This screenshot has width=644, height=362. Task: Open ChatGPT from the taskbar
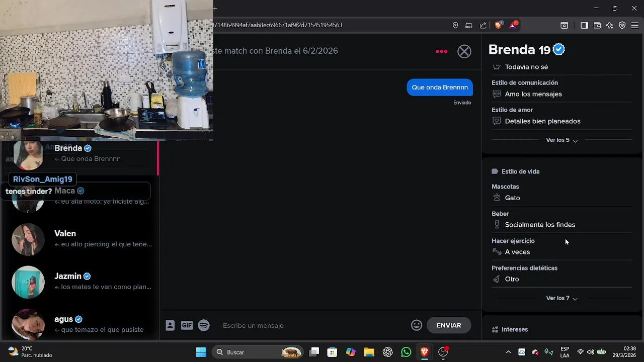[387, 352]
